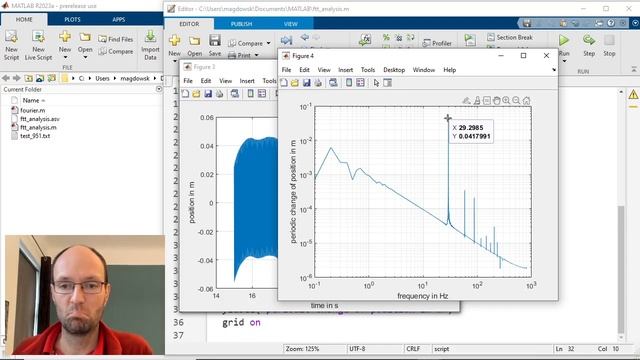This screenshot has width=640, height=360.
Task: Toggle the Zoom In tool on Figure 4 axes
Action: (x=506, y=100)
